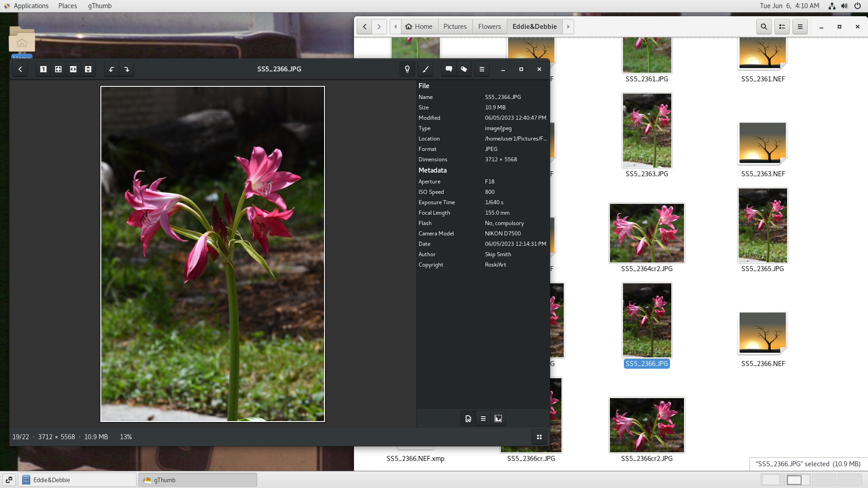The width and height of the screenshot is (868, 488).
Task: Click Author value Skip Smith
Action: (x=498, y=254)
